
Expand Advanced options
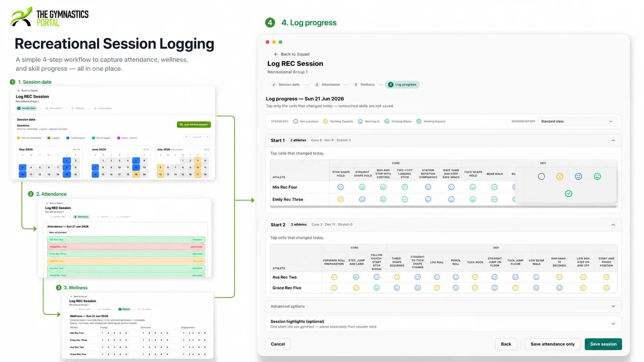point(443,306)
